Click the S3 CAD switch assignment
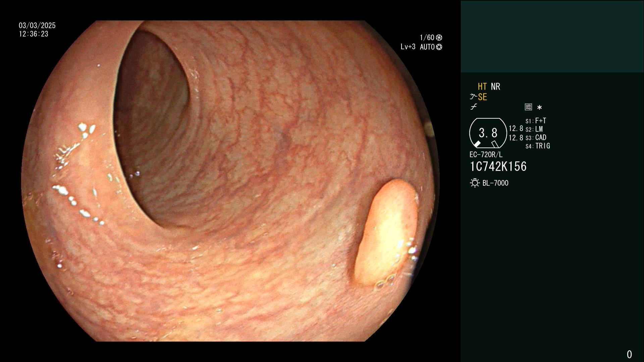 coord(536,137)
